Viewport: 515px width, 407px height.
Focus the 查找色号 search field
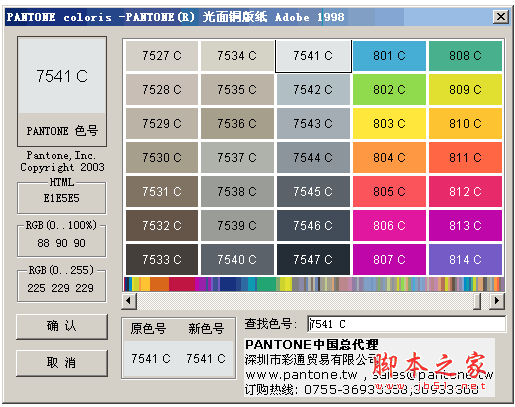[x=406, y=324]
